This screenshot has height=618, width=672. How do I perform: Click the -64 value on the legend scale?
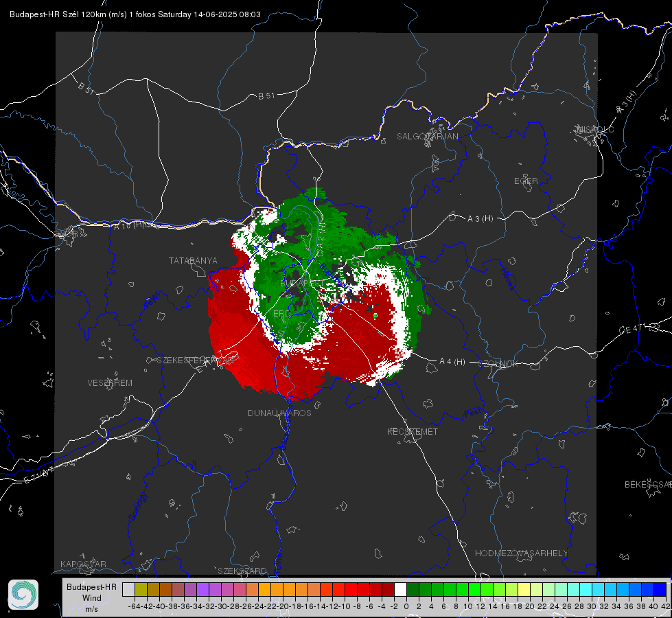pos(135,606)
